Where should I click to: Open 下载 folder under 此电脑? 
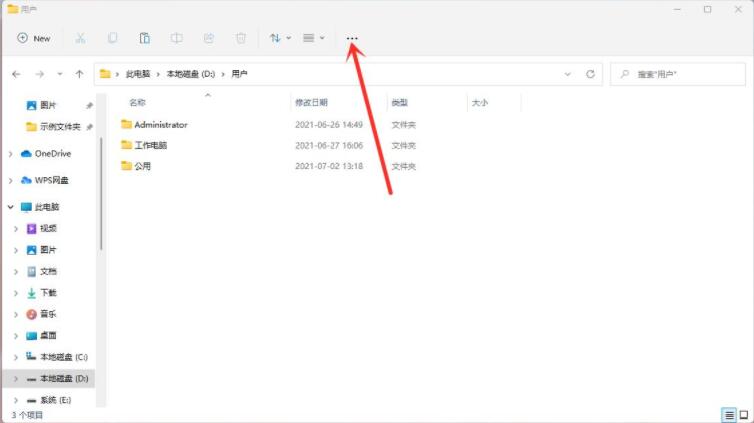(x=48, y=292)
